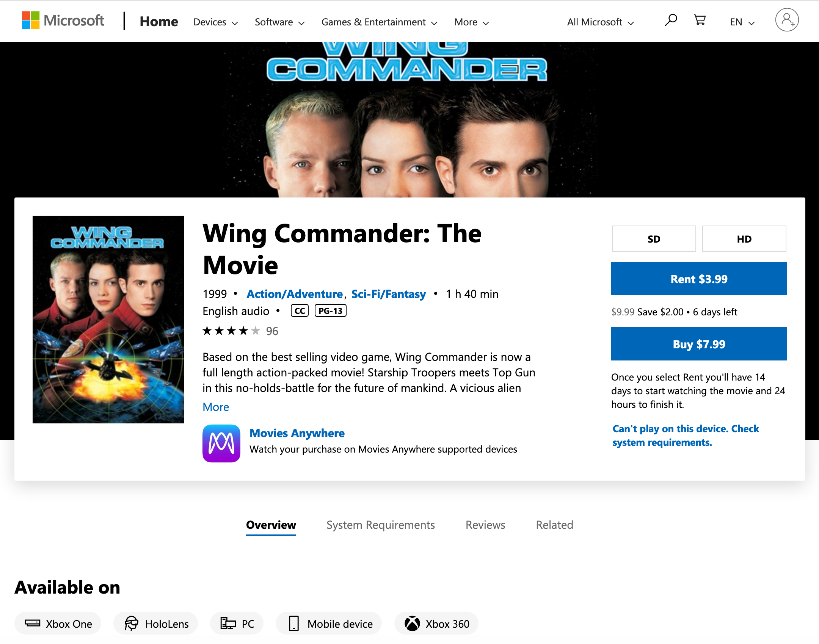Select the HoloLens platform badge

156,624
